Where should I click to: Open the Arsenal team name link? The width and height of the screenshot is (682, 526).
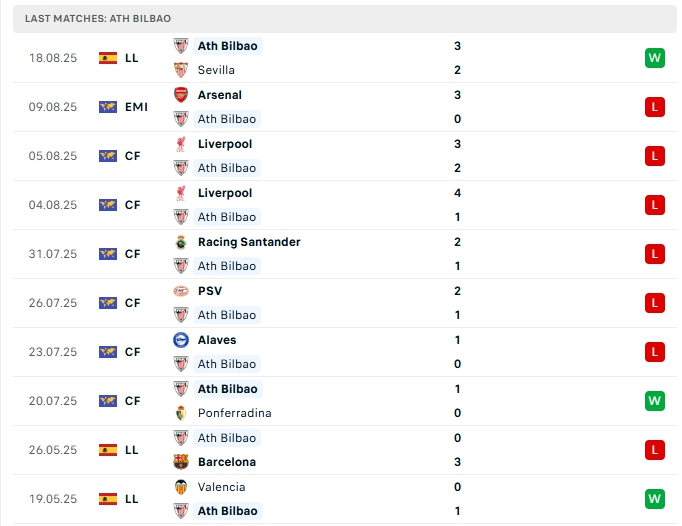220,95
